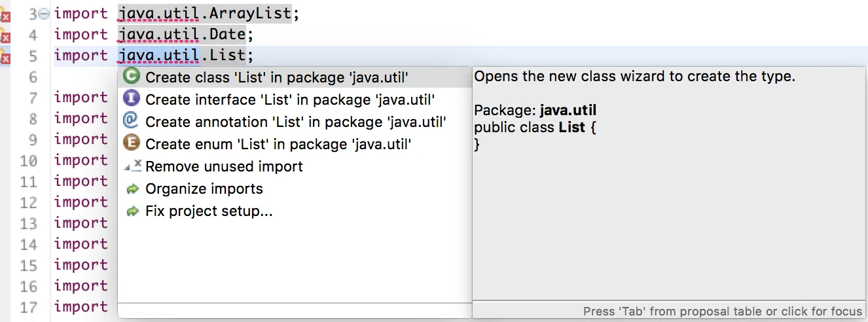Select "Create class 'List' in package 'java.util'"

pyautogui.click(x=277, y=77)
